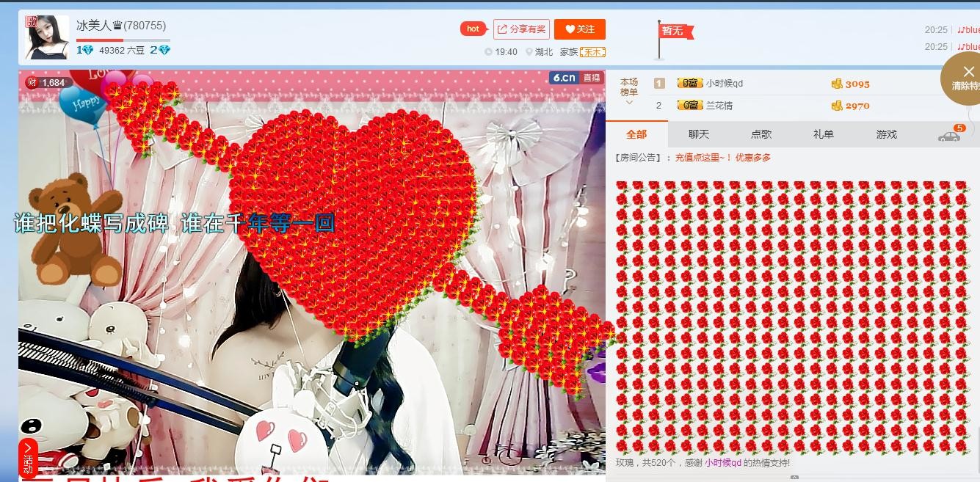This screenshot has width=980, height=482.
Task: Open the 禾木 family badge
Action: pos(592,52)
